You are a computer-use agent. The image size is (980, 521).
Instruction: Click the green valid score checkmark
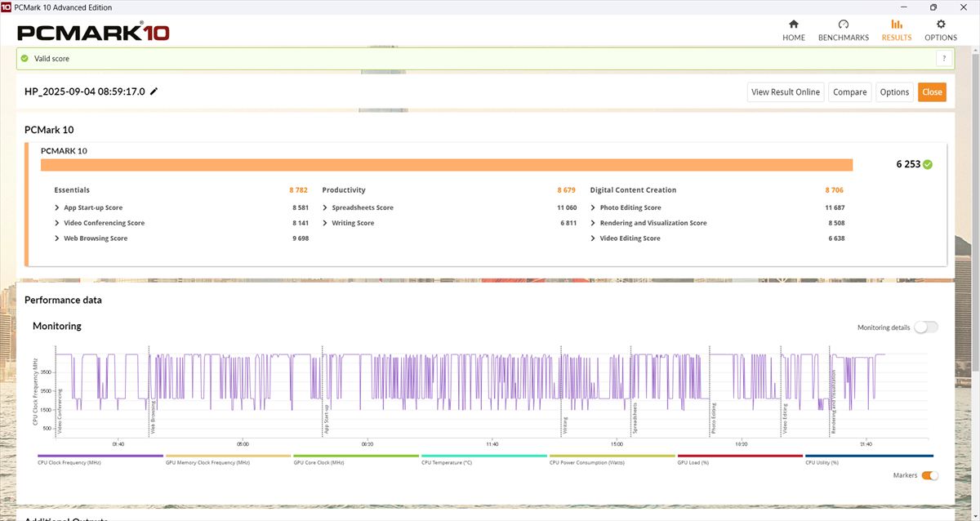tap(24, 59)
